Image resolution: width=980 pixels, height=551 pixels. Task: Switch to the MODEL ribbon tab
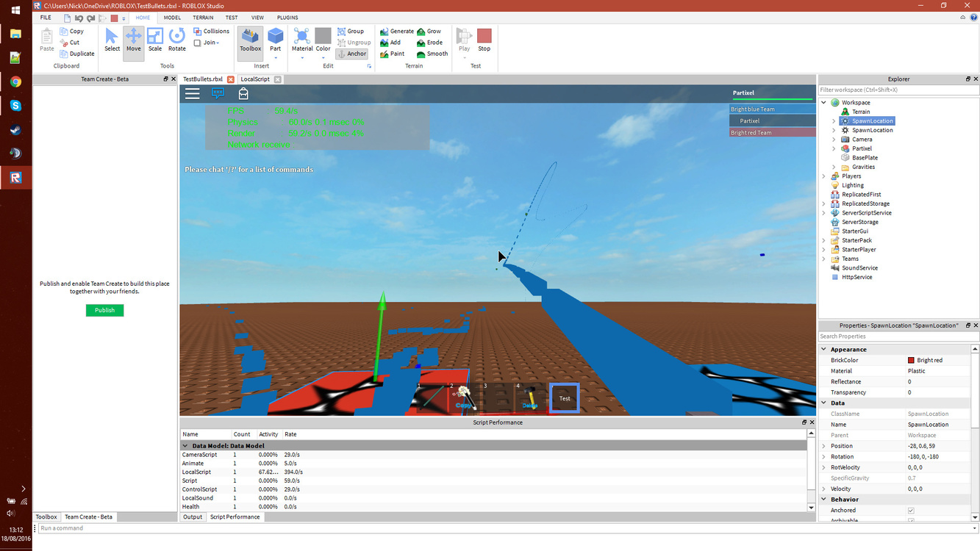172,18
